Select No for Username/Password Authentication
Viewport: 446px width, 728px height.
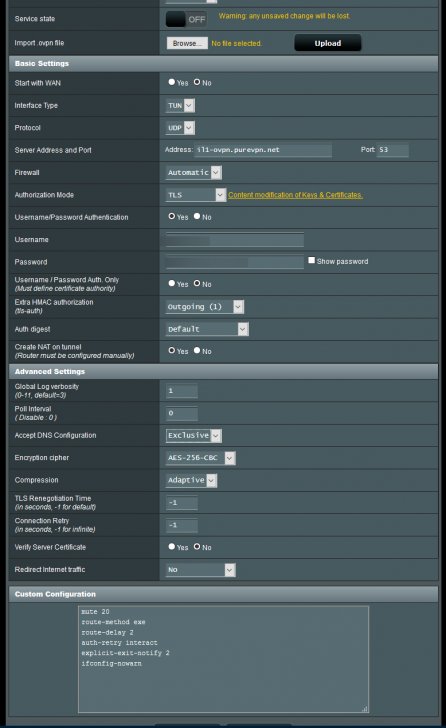(x=197, y=216)
